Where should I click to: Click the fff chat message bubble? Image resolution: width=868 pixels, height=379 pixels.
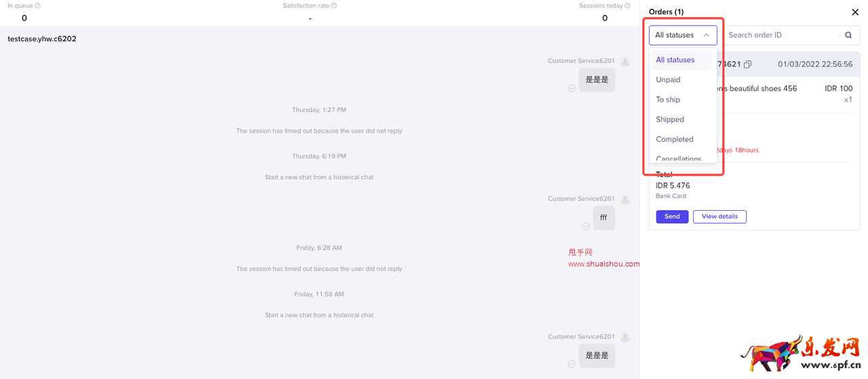[x=604, y=218]
